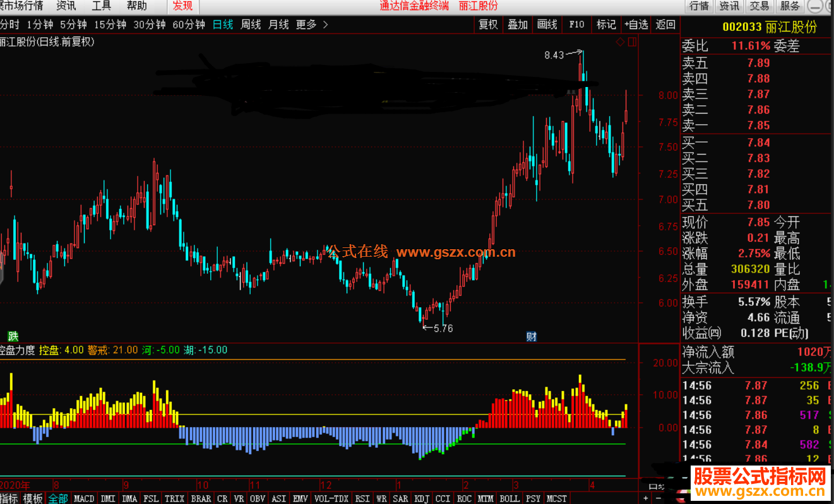Select the 指标 tab at bottom
834x504 pixels.
pyautogui.click(x=9, y=498)
